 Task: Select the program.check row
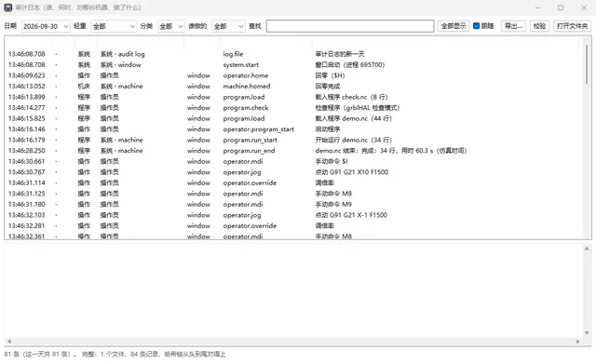[292, 108]
